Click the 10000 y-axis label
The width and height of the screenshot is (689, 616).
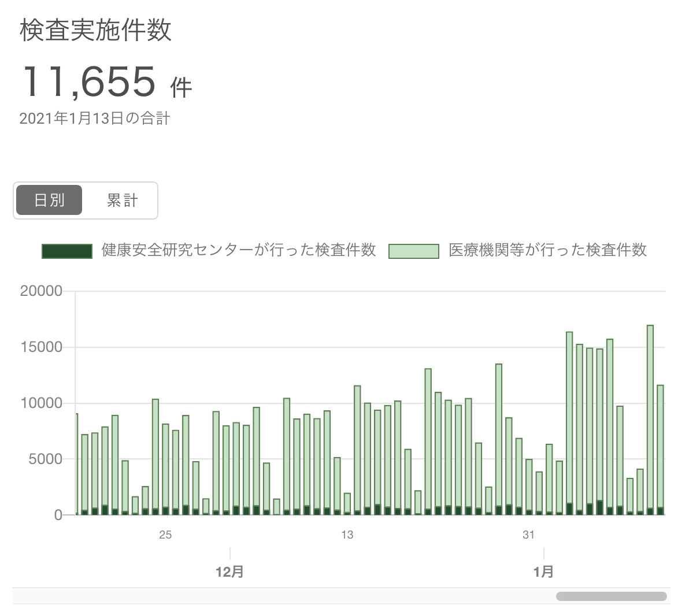coord(41,403)
